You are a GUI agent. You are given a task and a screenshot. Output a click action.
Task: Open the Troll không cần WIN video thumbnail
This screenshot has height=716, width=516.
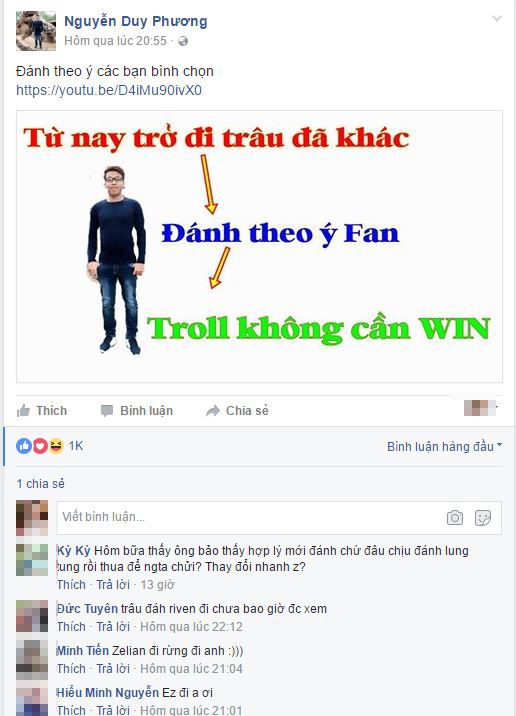click(x=259, y=247)
